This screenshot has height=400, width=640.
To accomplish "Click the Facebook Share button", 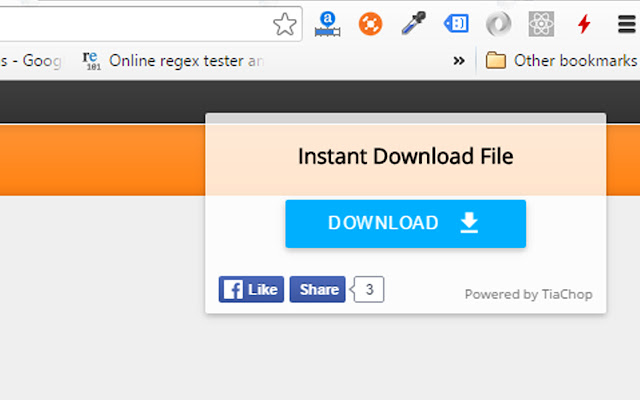I will click(x=318, y=289).
